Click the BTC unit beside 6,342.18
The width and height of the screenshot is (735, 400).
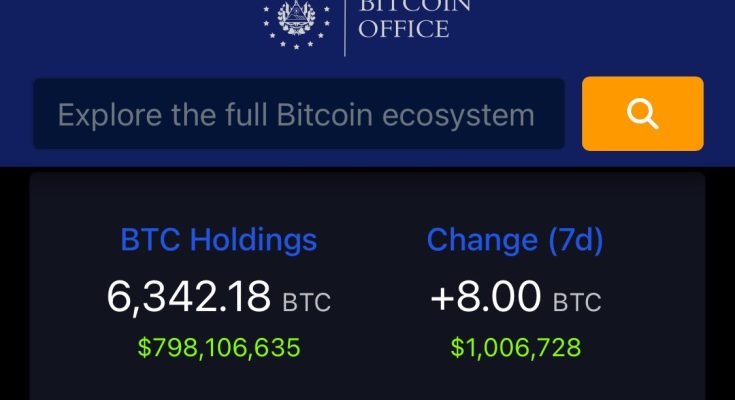point(306,301)
